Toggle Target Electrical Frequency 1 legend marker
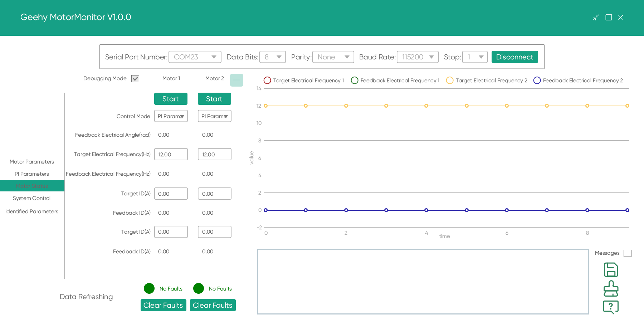644x322 pixels. (x=267, y=80)
